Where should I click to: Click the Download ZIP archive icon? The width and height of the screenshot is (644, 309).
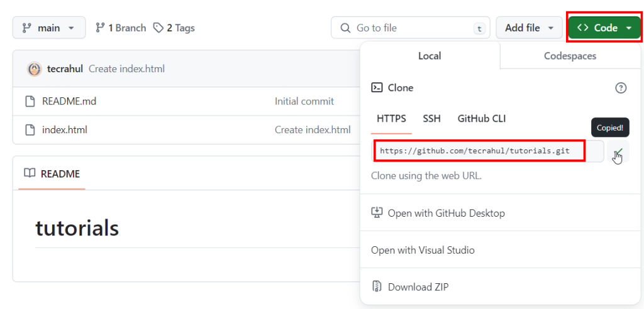click(377, 287)
